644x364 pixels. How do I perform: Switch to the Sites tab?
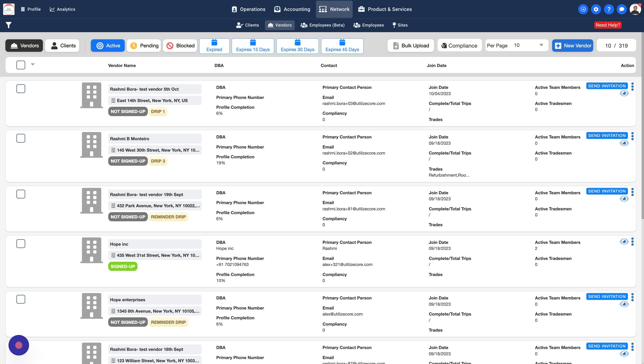click(x=400, y=25)
